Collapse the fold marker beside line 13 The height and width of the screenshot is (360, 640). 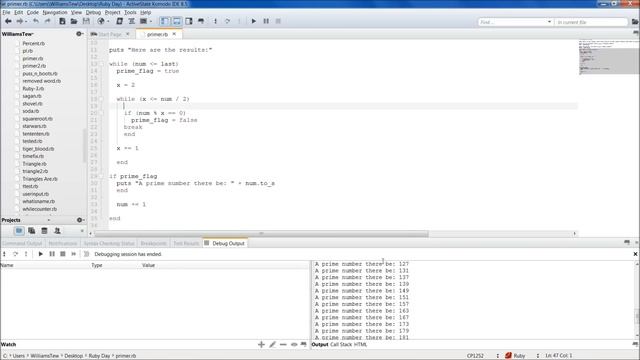click(x=102, y=64)
